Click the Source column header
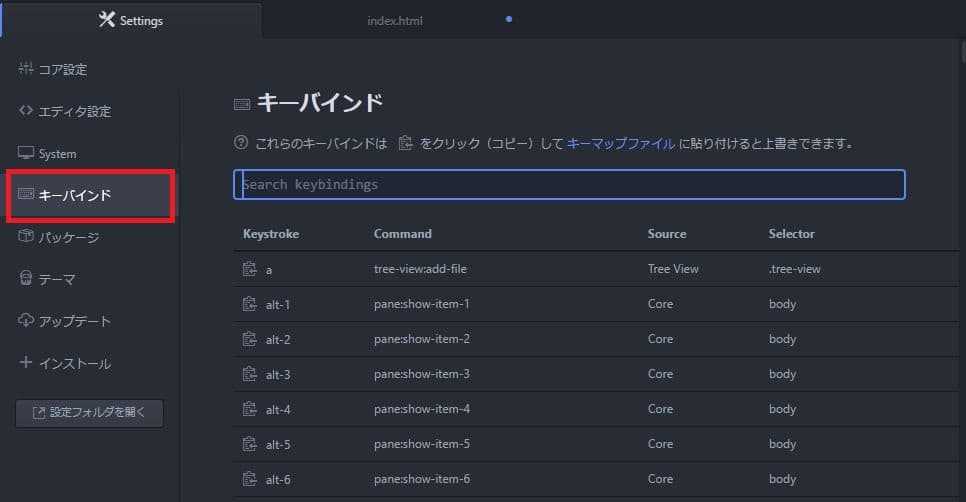 pos(667,234)
